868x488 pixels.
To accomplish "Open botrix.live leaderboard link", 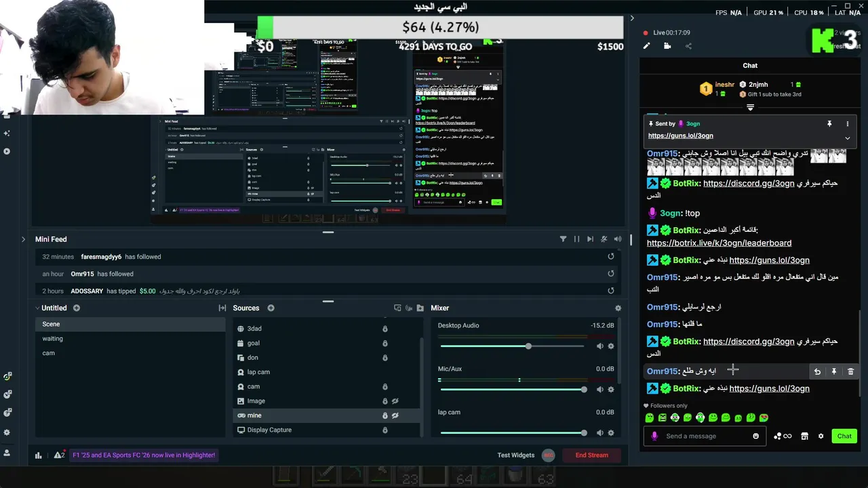I will pos(719,243).
